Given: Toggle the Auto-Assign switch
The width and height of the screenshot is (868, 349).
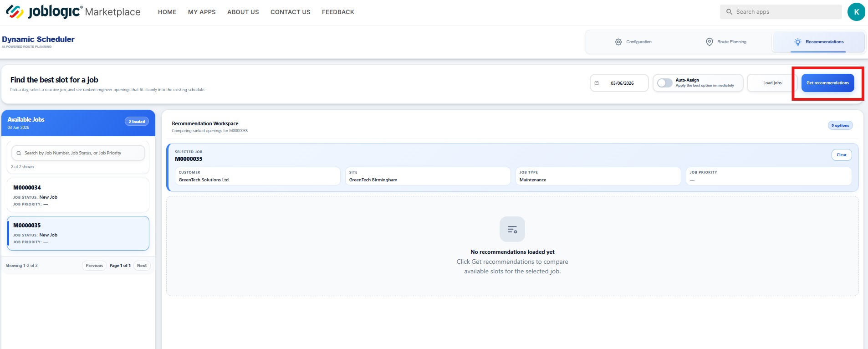Looking at the screenshot, I should (x=665, y=83).
